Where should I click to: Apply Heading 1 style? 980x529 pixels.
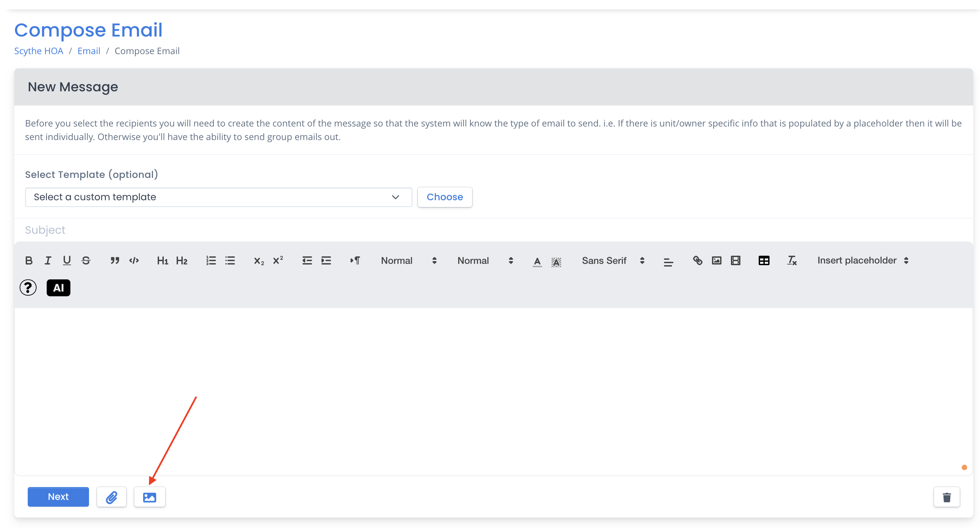tap(162, 260)
